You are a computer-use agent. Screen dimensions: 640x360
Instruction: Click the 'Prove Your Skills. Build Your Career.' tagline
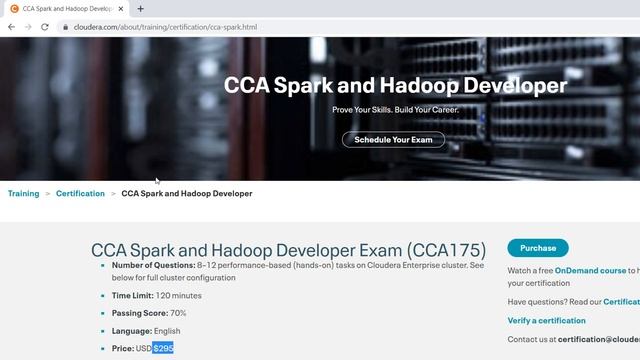396,110
